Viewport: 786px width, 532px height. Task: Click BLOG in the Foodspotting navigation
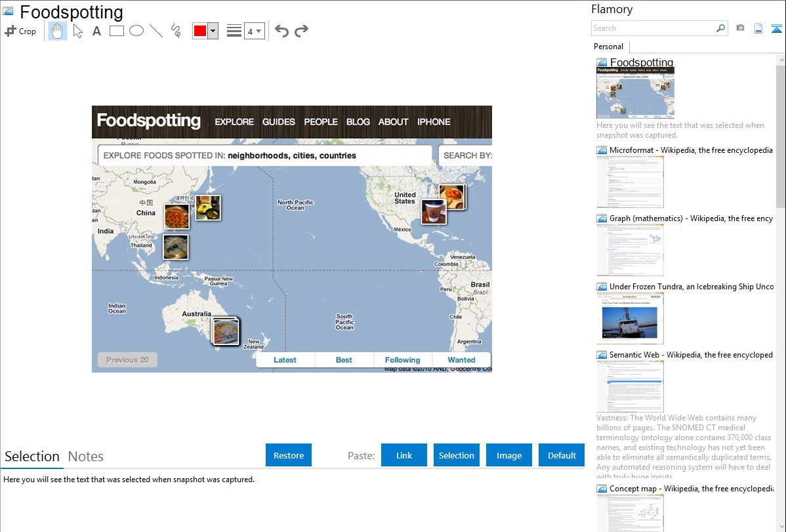click(358, 122)
